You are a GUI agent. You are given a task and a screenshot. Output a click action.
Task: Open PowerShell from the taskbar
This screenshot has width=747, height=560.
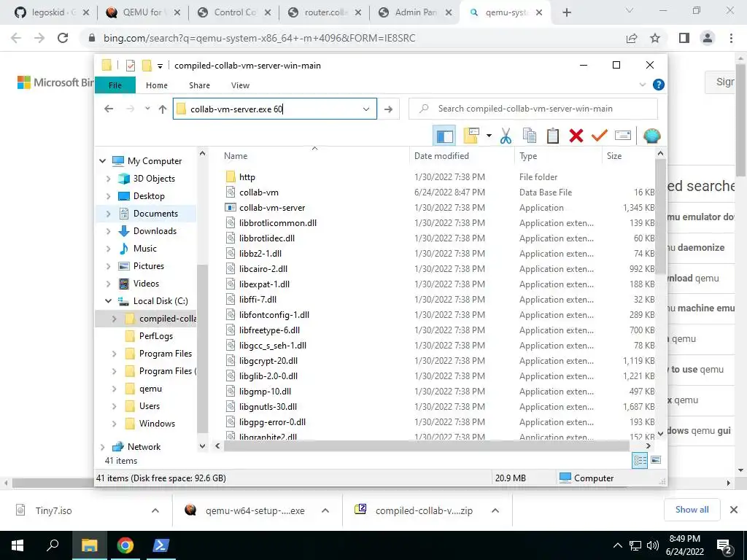tap(160, 545)
